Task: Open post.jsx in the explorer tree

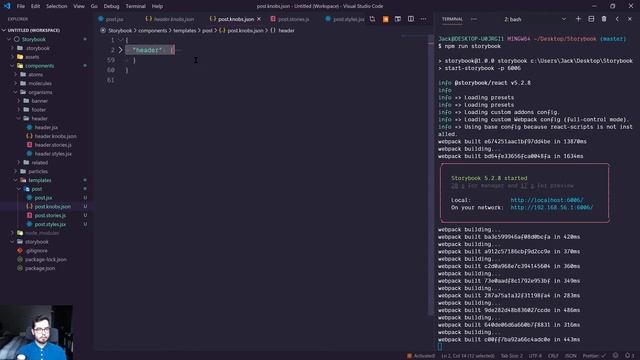Action: [43, 198]
